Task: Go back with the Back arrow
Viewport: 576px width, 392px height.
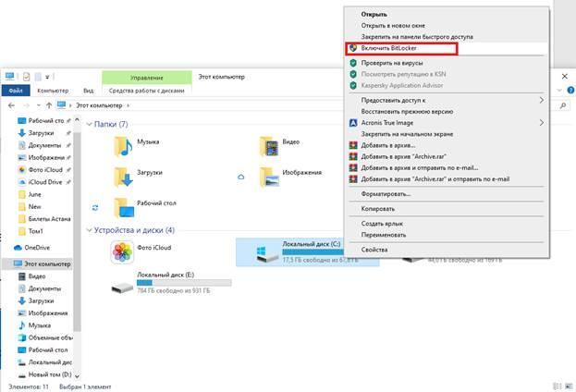Action: pos(11,106)
